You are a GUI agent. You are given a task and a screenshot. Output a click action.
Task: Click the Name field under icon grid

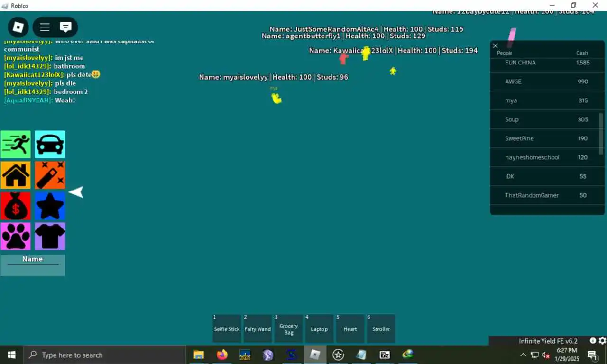pos(33,265)
